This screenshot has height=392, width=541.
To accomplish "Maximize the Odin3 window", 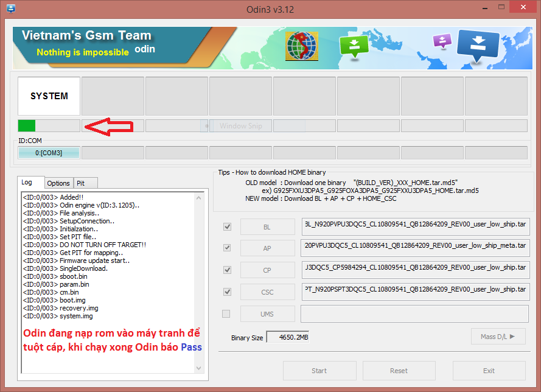I will pos(501,7).
